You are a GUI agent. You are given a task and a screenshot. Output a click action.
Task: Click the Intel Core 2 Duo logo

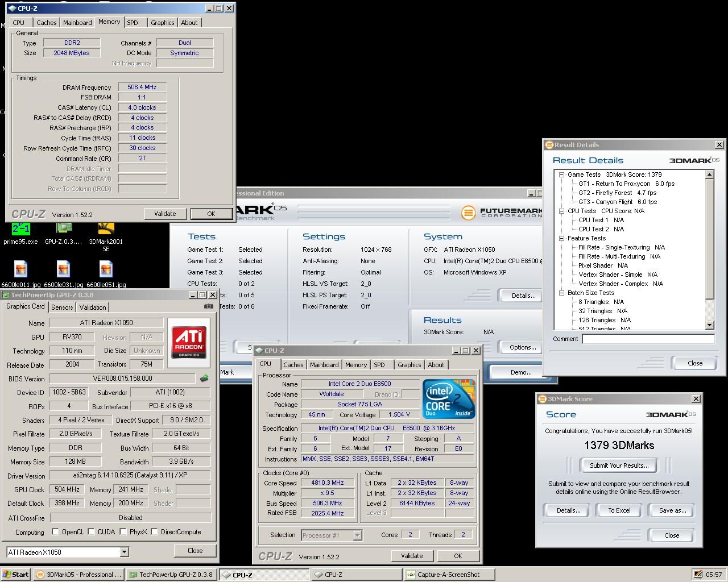click(449, 399)
